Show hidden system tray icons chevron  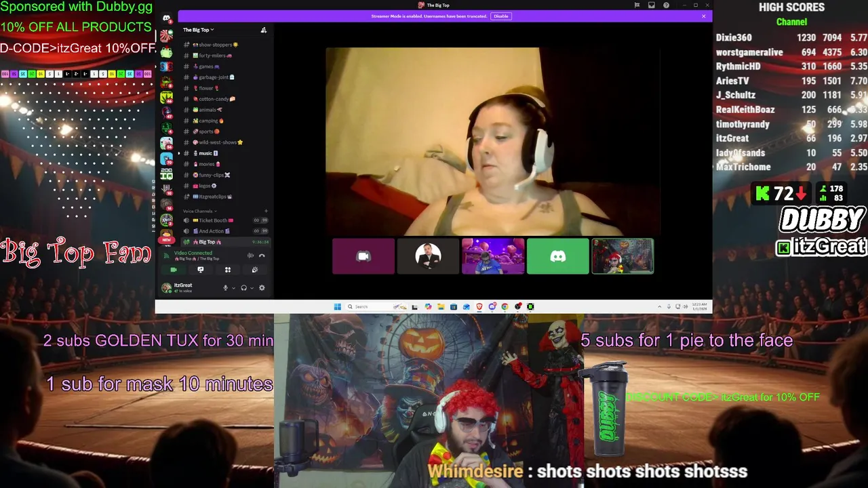coord(659,306)
